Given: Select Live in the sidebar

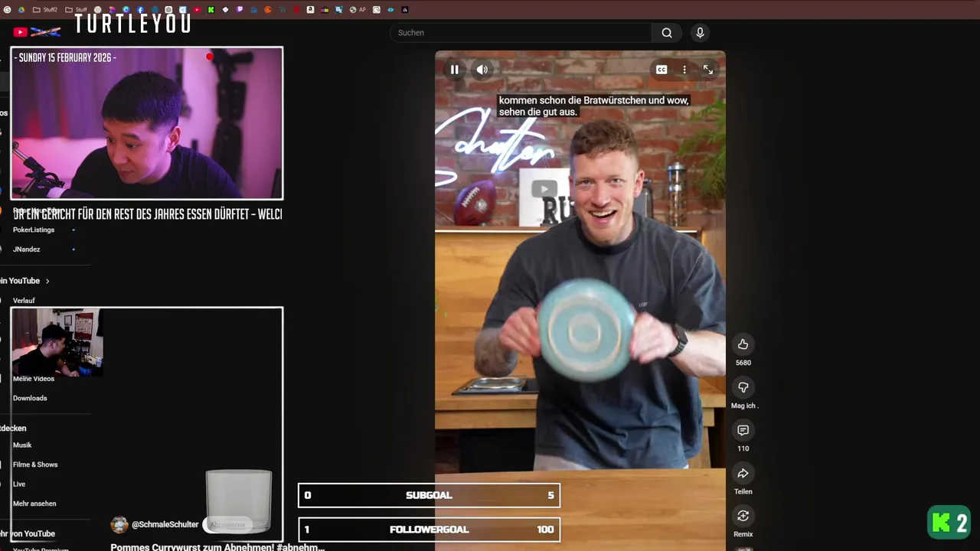Looking at the screenshot, I should coord(19,484).
